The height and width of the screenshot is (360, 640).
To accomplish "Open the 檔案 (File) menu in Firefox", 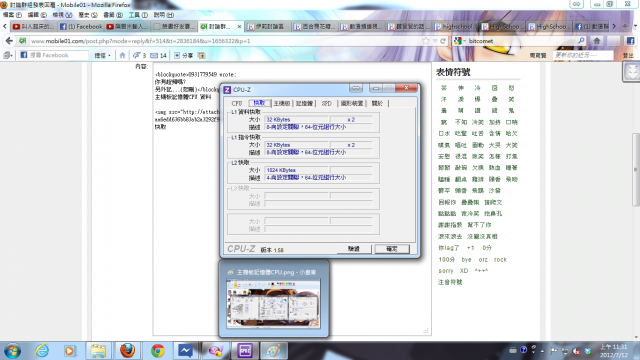I will [x=12, y=15].
